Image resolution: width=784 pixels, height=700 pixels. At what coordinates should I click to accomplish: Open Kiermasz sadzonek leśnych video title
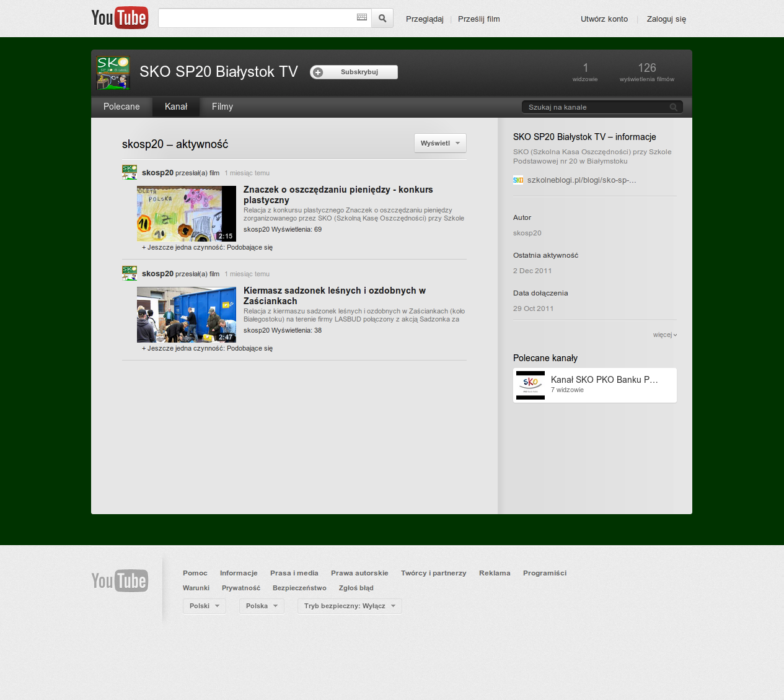335,295
